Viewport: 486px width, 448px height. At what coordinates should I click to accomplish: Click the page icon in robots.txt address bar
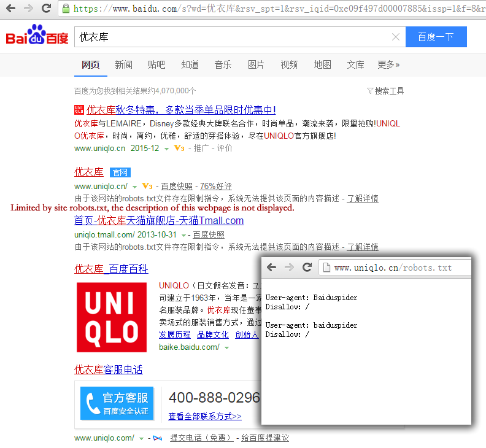pos(326,267)
